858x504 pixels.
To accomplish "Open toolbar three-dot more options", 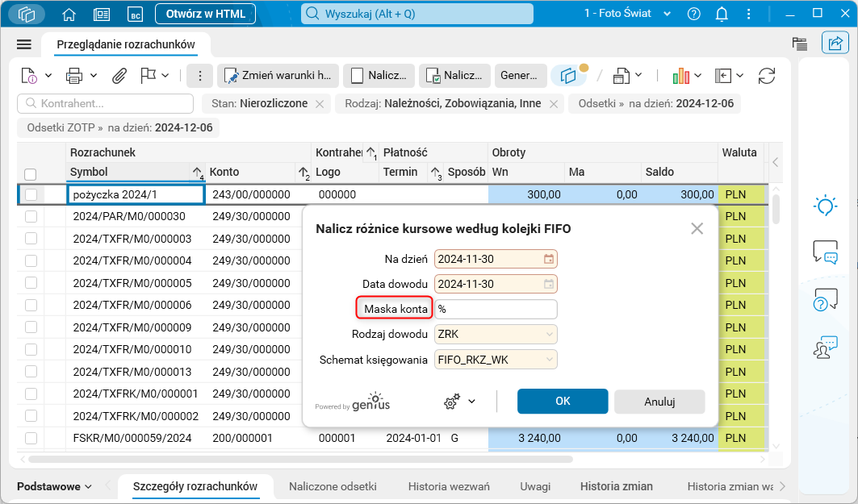I will [199, 76].
